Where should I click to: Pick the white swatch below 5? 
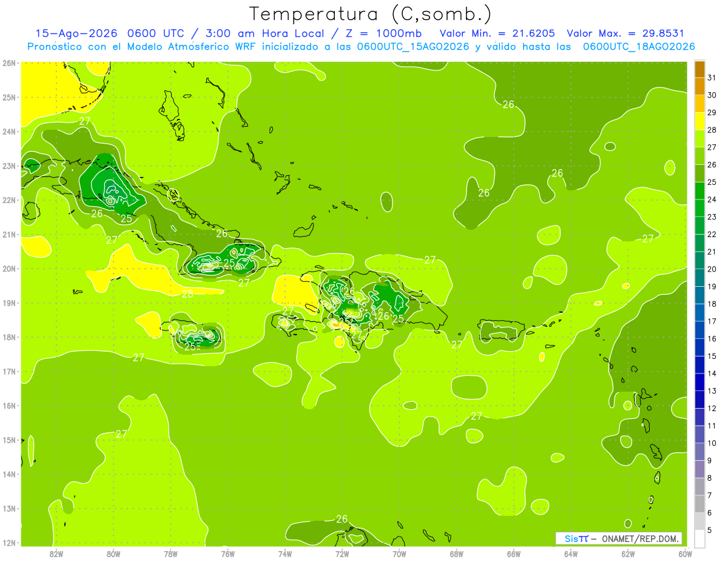(x=699, y=538)
